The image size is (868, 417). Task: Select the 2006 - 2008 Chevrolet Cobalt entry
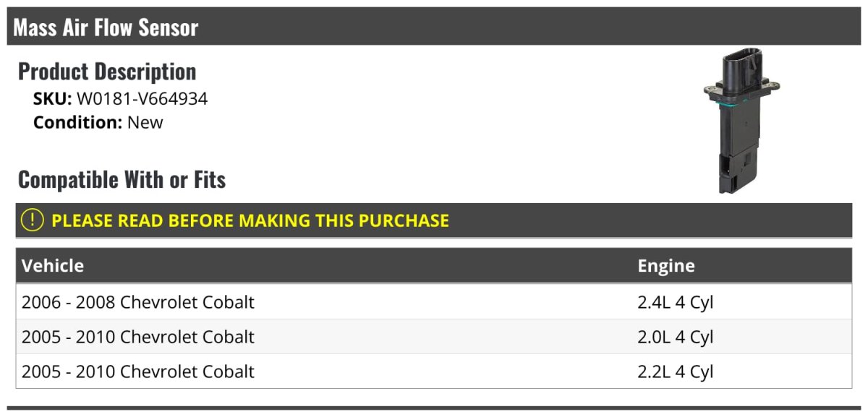click(138, 302)
